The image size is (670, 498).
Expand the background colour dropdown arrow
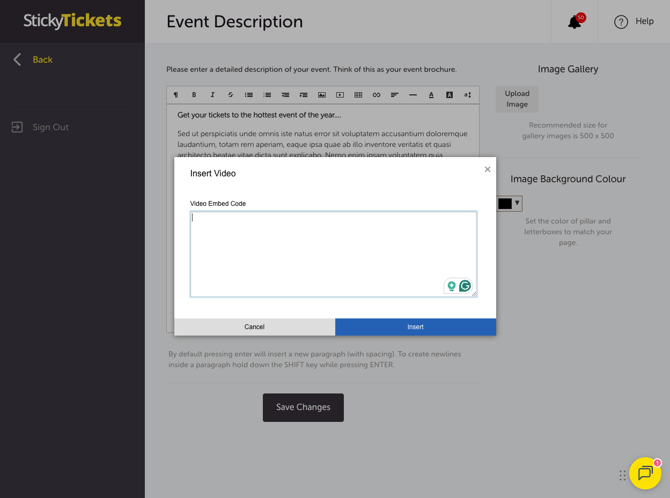[x=517, y=203]
